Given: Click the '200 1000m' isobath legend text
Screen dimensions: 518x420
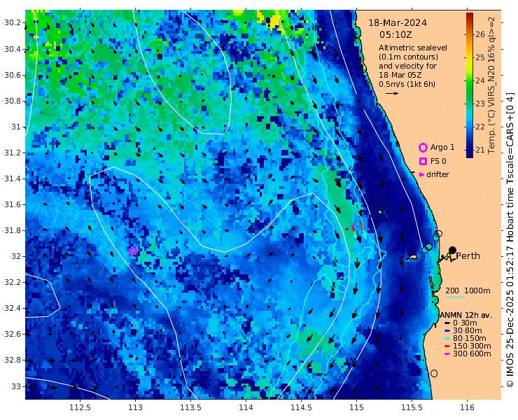Looking at the screenshot, I should (468, 290).
